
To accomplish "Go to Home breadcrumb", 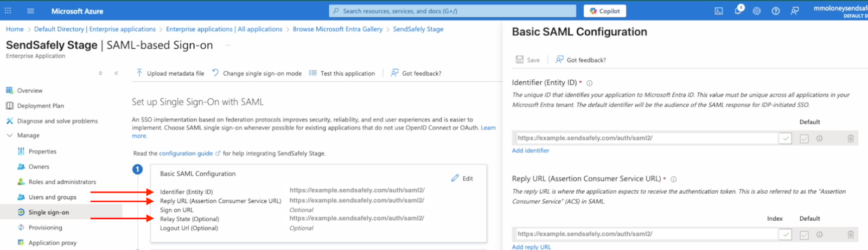I will [15, 29].
